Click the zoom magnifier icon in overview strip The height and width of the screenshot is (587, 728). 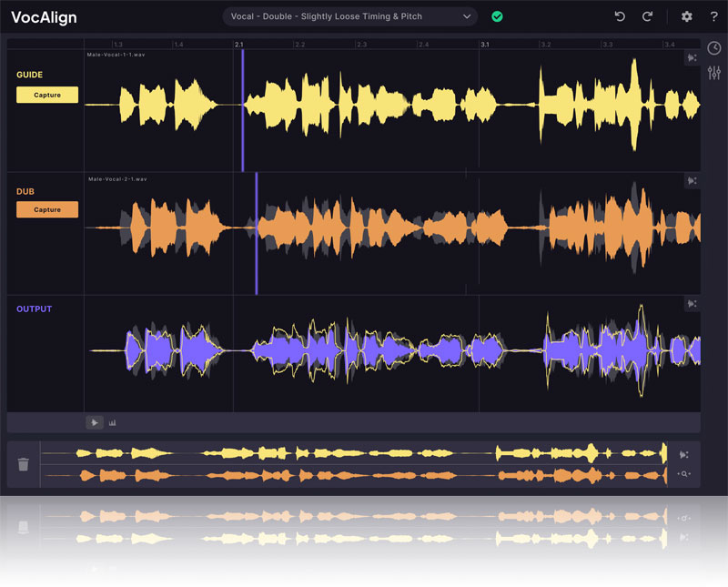(x=684, y=474)
